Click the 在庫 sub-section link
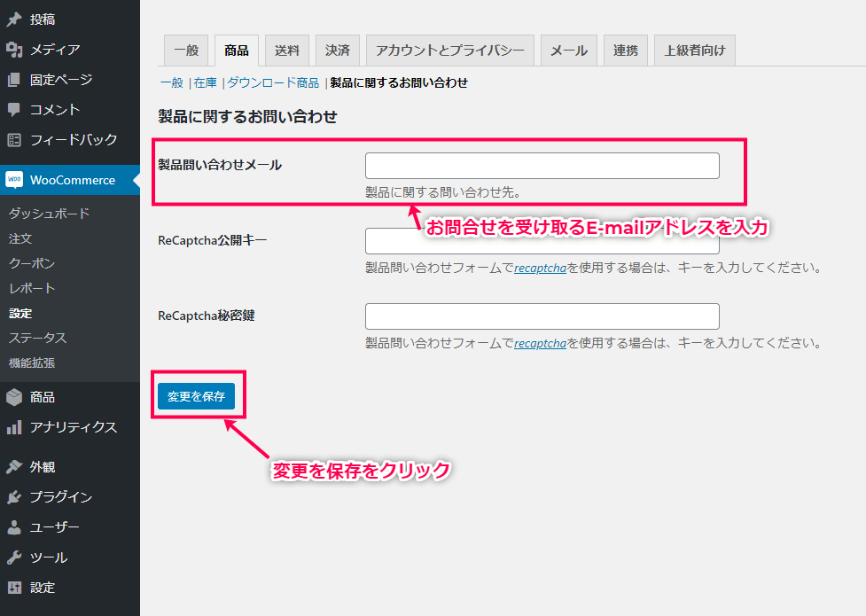Screen dimensions: 866x616 [x=206, y=82]
